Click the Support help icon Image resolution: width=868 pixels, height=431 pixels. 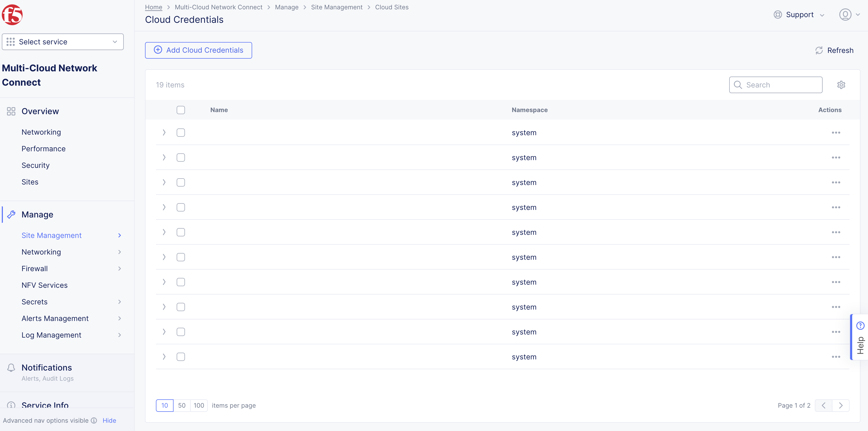pos(778,15)
